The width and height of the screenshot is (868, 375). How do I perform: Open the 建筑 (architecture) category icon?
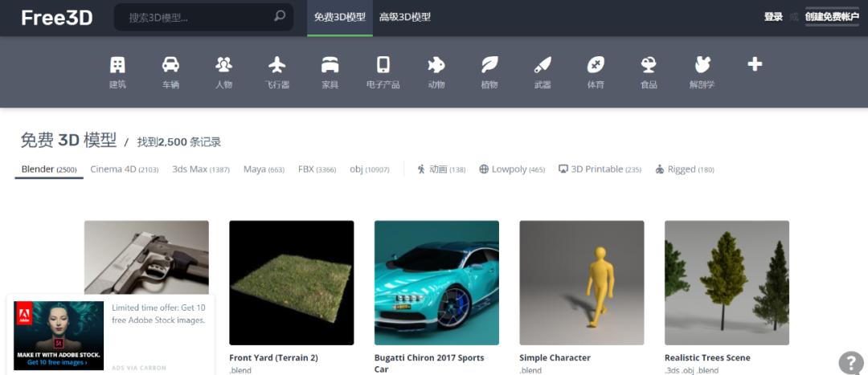click(117, 65)
